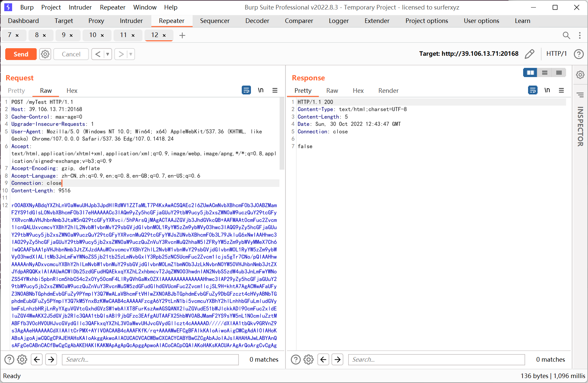Expand the Inspector side panel
Image resolution: width=588 pixels, height=383 pixels.
pos(580,126)
